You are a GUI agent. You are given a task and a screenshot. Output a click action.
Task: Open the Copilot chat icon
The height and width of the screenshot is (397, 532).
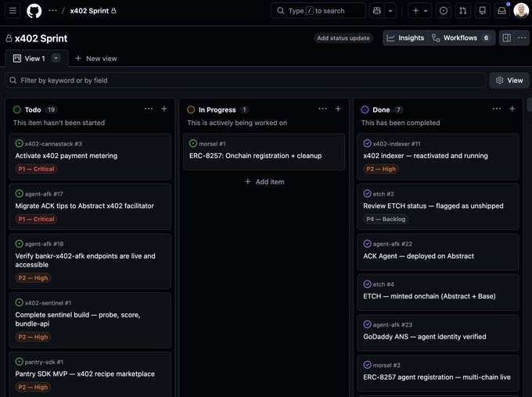click(x=376, y=10)
